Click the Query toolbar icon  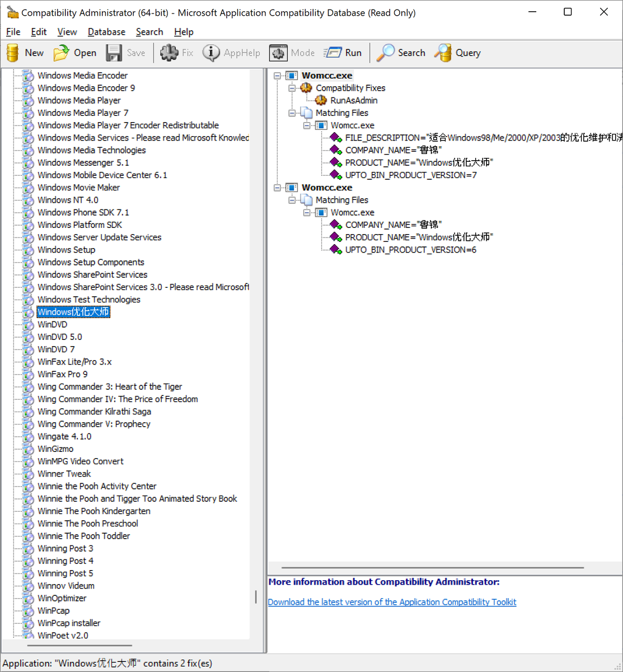(443, 53)
